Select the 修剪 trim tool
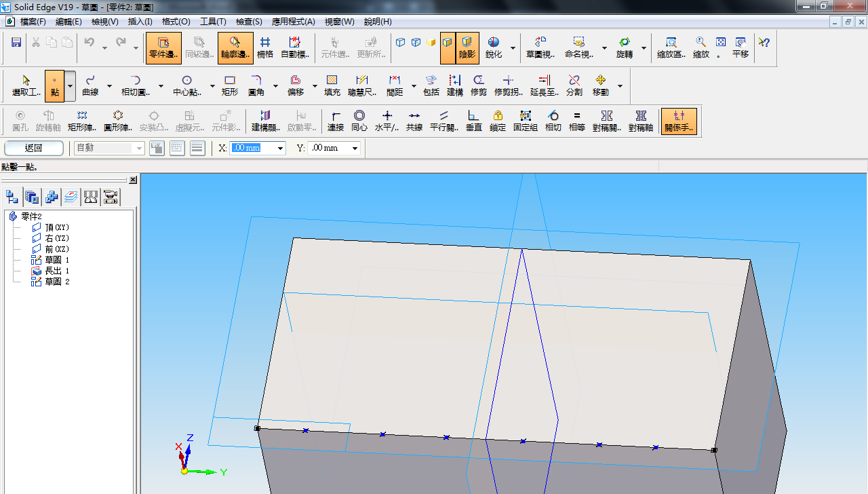Viewport: 868px width, 494px height. pos(479,85)
